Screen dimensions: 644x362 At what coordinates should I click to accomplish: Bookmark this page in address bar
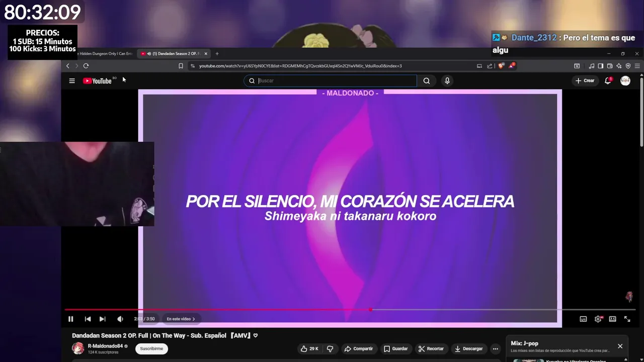[181, 66]
